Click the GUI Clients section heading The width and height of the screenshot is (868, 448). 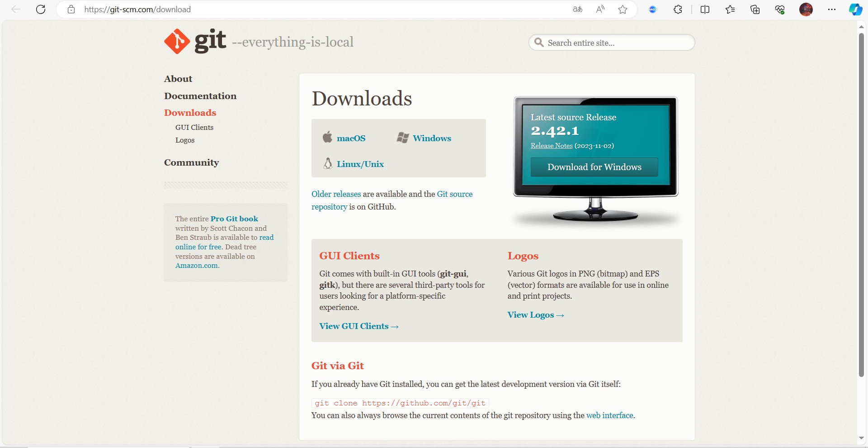349,256
